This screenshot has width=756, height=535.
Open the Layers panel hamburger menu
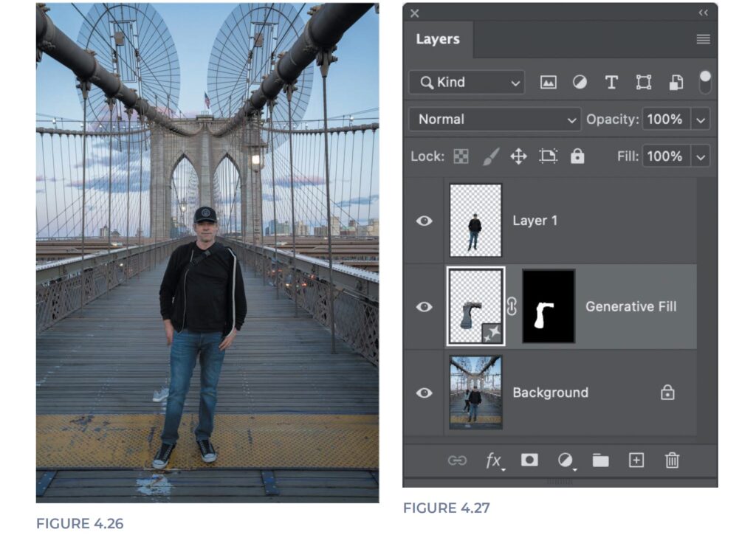(703, 40)
